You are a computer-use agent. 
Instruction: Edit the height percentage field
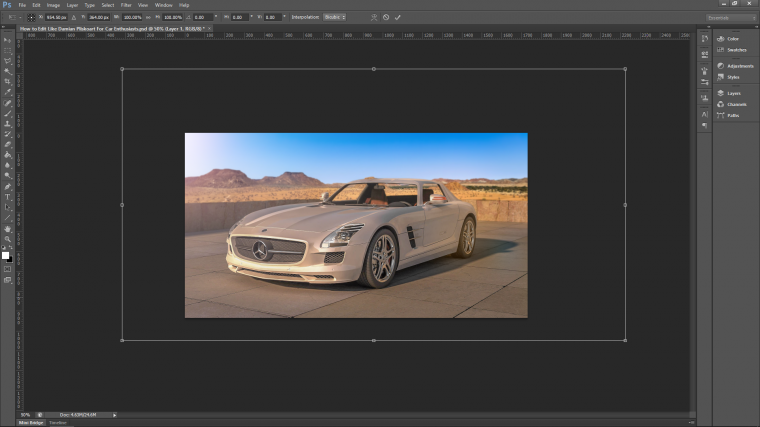[x=173, y=17]
